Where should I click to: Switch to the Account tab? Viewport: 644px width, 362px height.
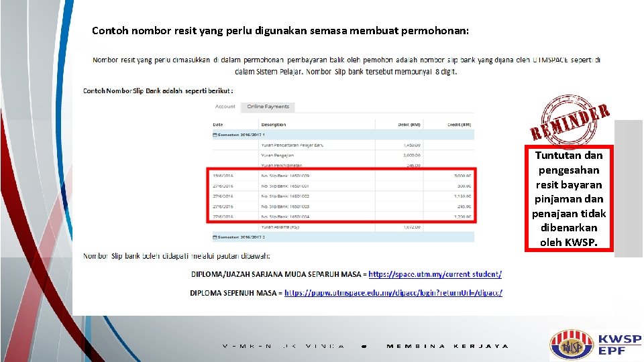tap(225, 107)
